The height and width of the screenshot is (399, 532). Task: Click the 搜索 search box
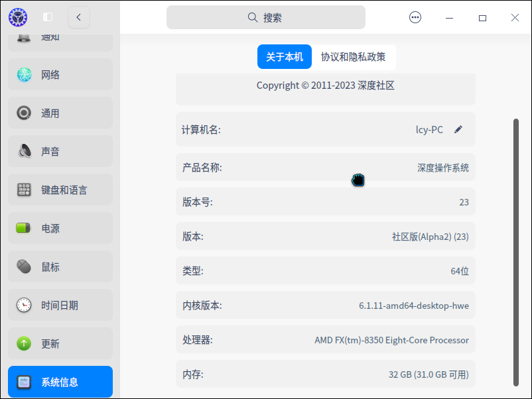265,17
